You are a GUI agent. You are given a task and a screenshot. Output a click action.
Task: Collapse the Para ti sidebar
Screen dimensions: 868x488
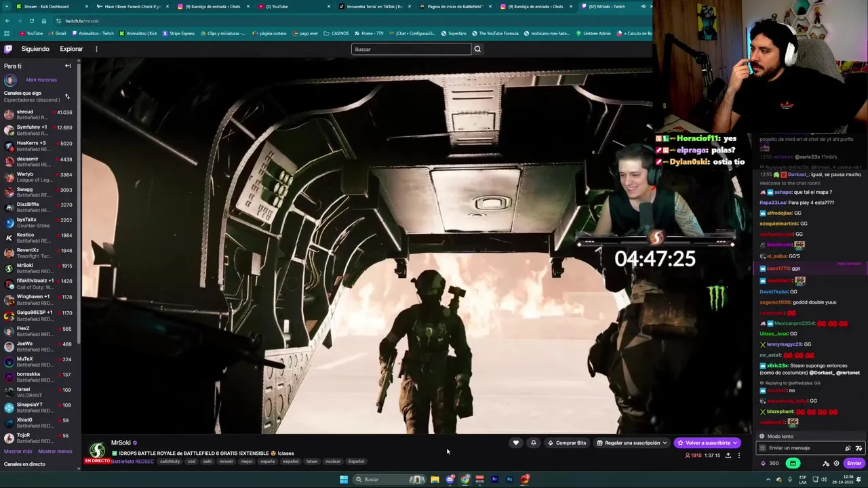click(68, 66)
